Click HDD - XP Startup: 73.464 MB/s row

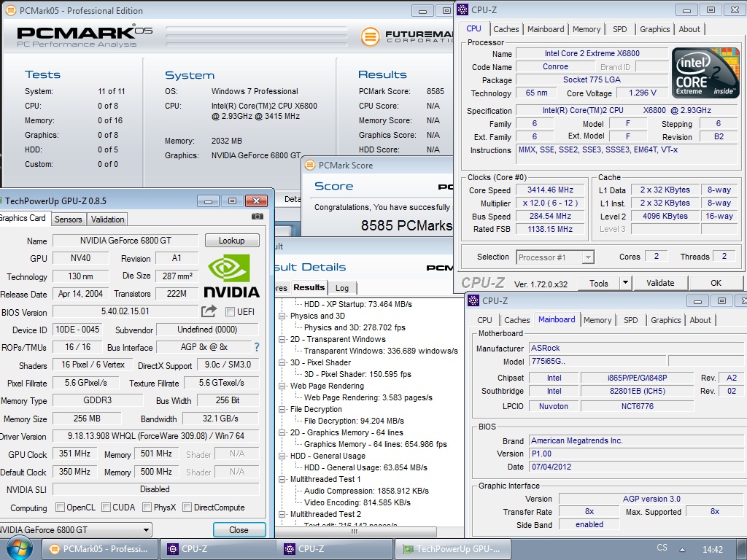[357, 304]
